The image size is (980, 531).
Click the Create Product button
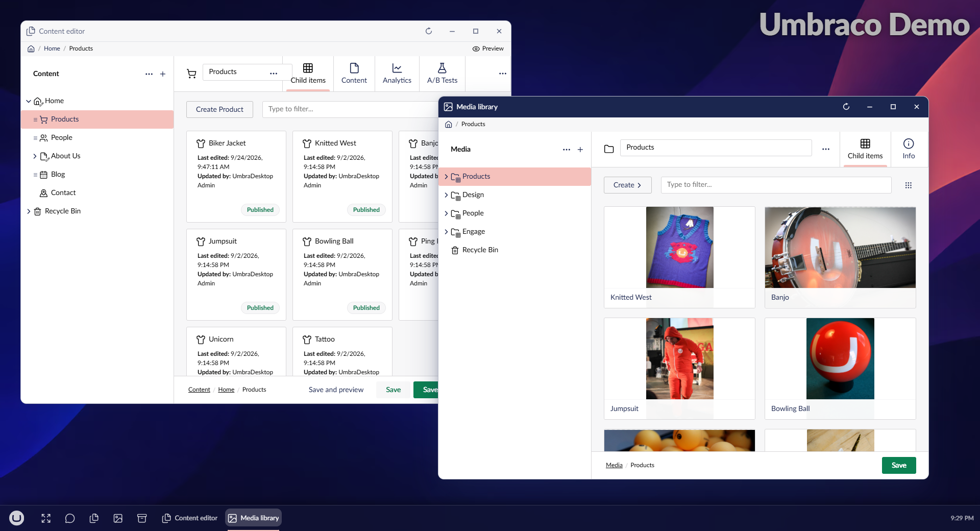click(x=219, y=109)
